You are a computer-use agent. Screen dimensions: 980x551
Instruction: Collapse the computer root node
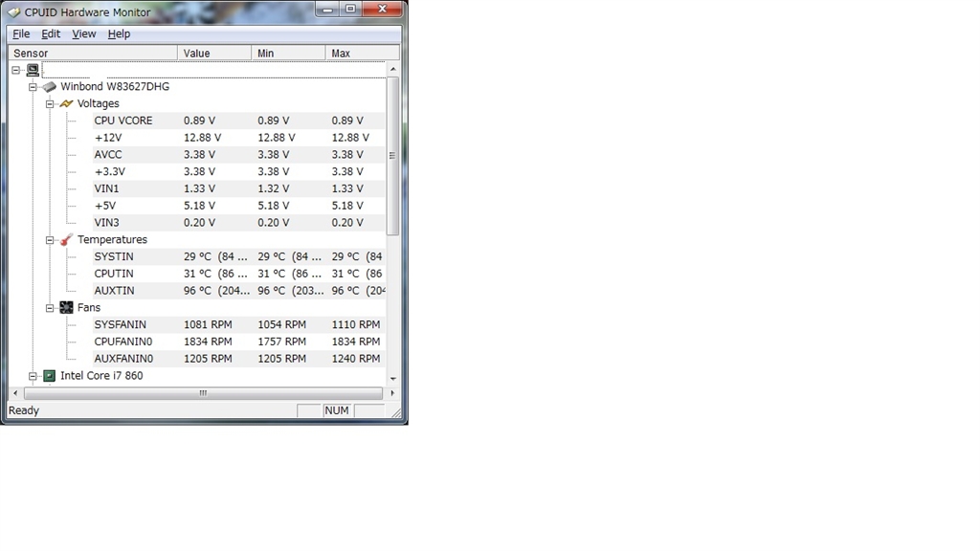15,70
